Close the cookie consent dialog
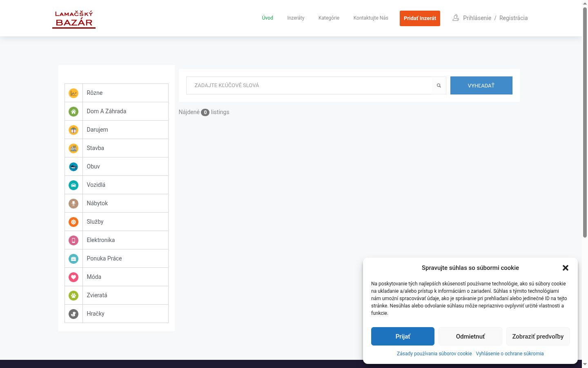The image size is (588, 368). pos(566,268)
